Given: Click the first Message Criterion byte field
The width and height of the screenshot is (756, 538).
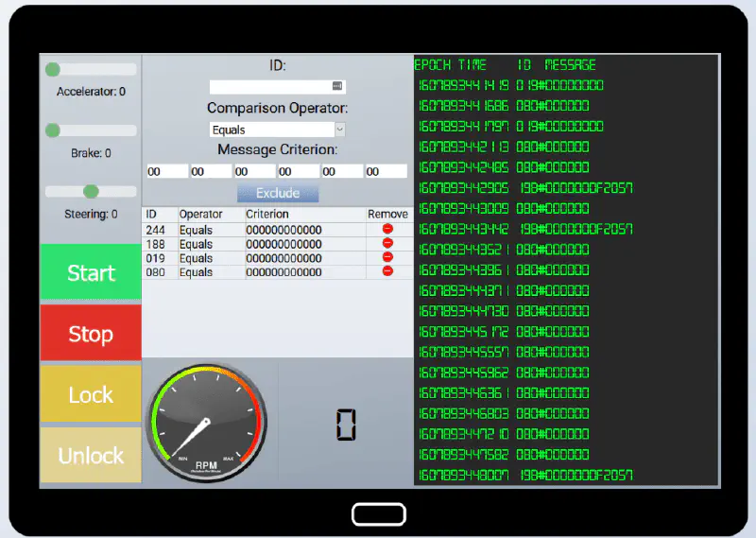Looking at the screenshot, I should 164,171.
